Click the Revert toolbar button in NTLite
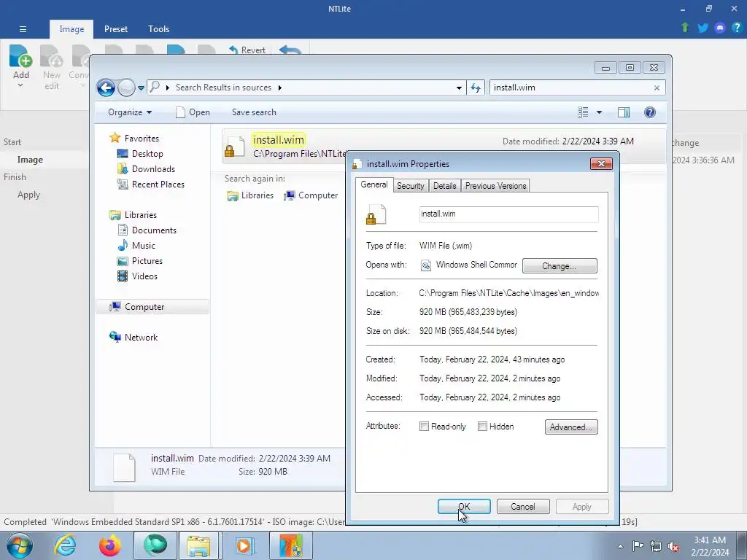The image size is (747, 560). click(247, 50)
